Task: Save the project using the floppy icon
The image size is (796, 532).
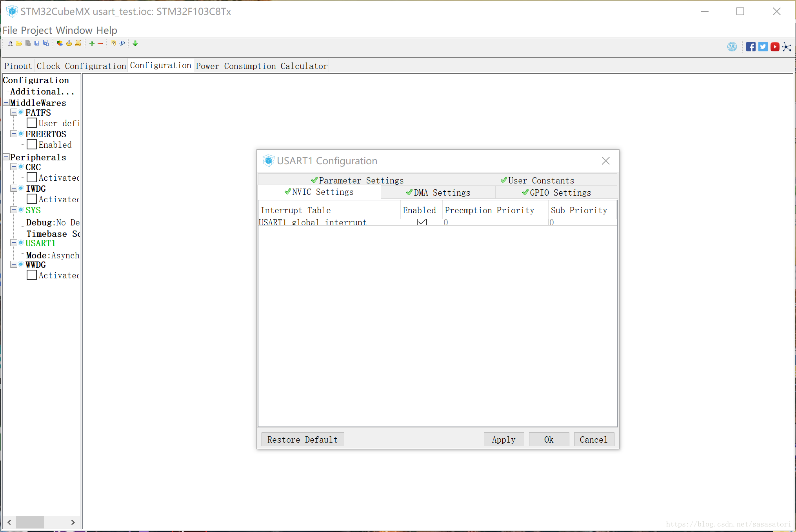Action: pos(37,44)
